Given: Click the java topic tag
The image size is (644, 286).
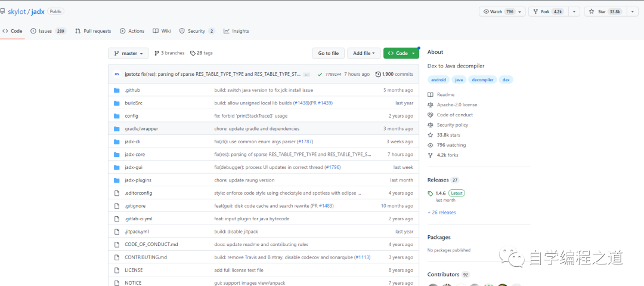Looking at the screenshot, I should coord(459,80).
